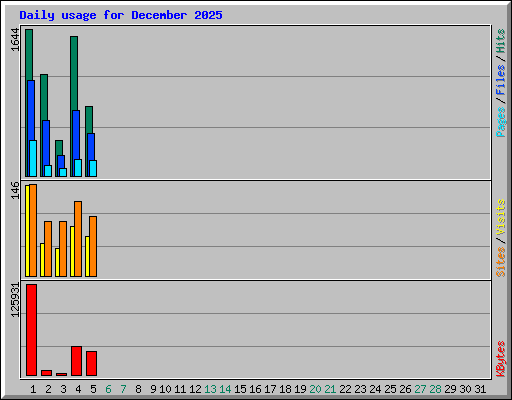Click day label 10 on x-axis
Screen dimensions: 512x400
click(165, 389)
